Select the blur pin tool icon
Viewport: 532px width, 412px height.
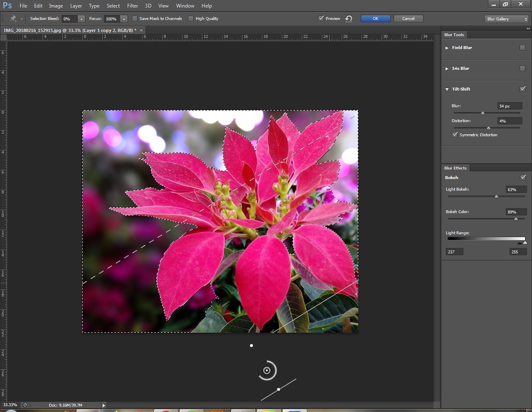[13, 19]
